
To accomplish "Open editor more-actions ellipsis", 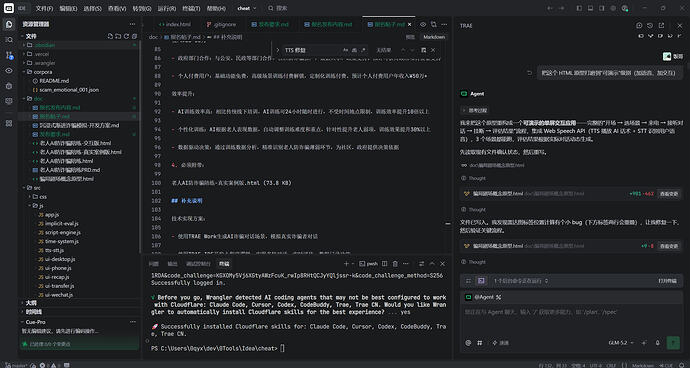I will point(444,25).
